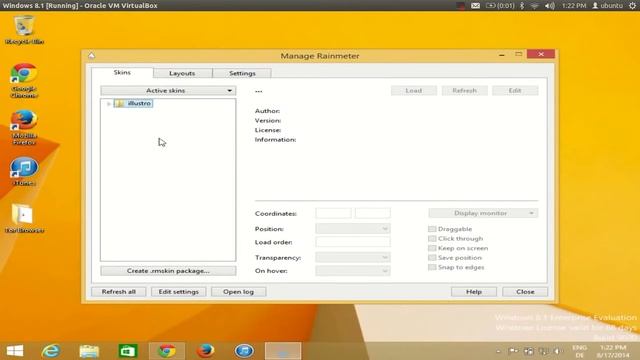Click the Help button
Screen dimensions: 640x360
(x=474, y=291)
